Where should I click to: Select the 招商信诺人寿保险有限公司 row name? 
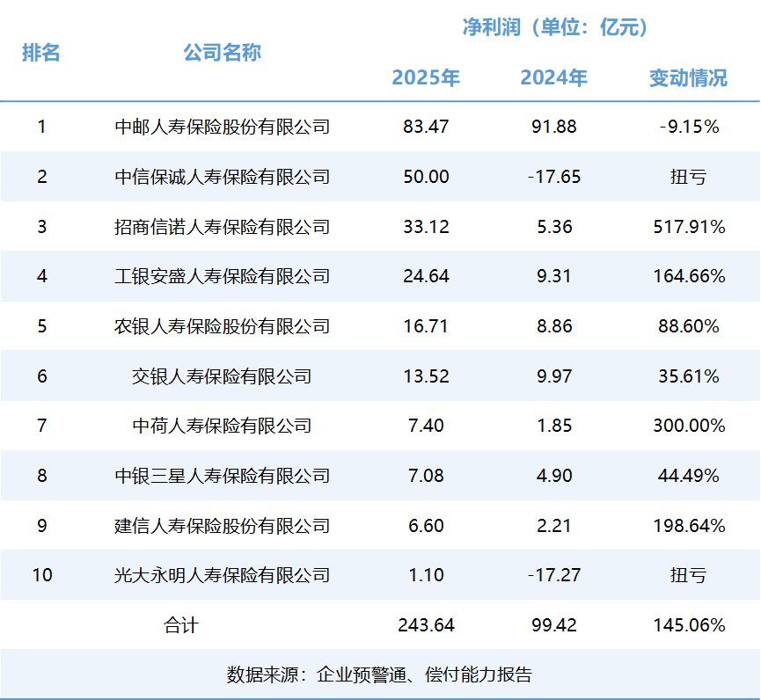[x=222, y=227]
